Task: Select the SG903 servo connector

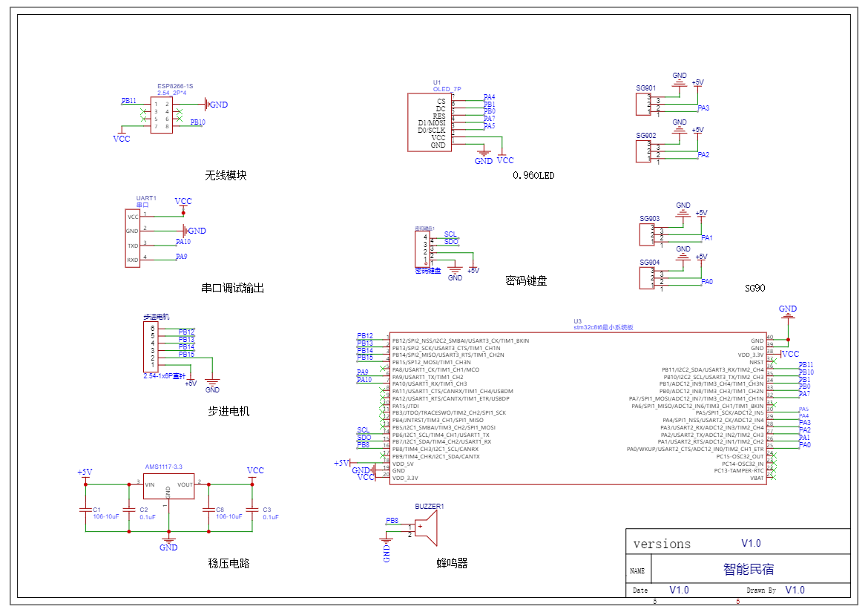Action: coord(647,234)
